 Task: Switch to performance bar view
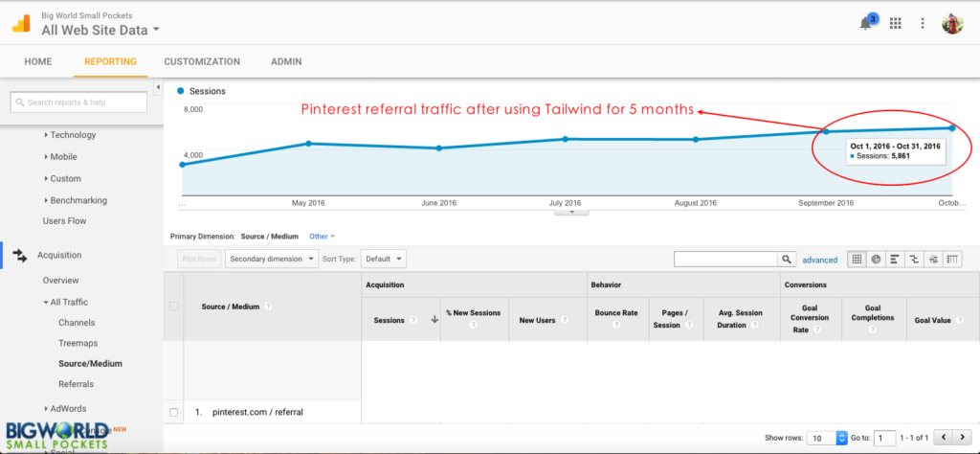893,259
